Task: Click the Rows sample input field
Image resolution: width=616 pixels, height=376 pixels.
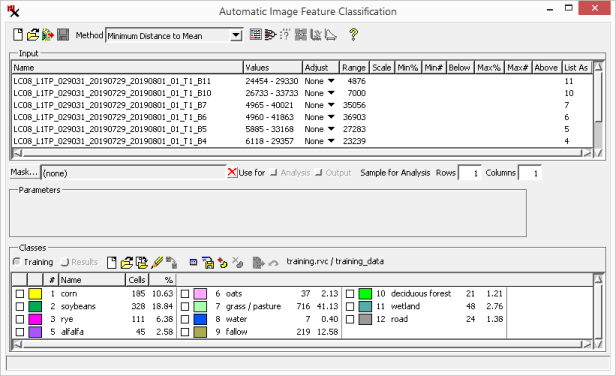Action: click(x=469, y=173)
